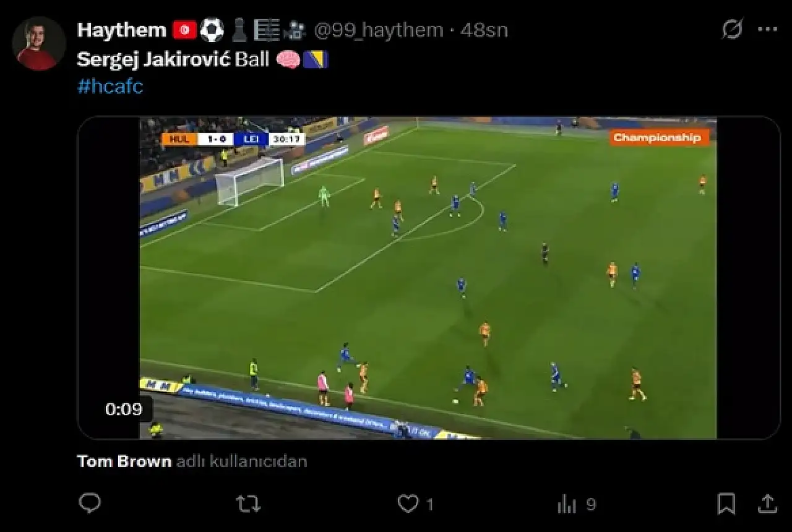Open Haythem's profile picture avatar
Screen dimensions: 792x532
[39, 43]
